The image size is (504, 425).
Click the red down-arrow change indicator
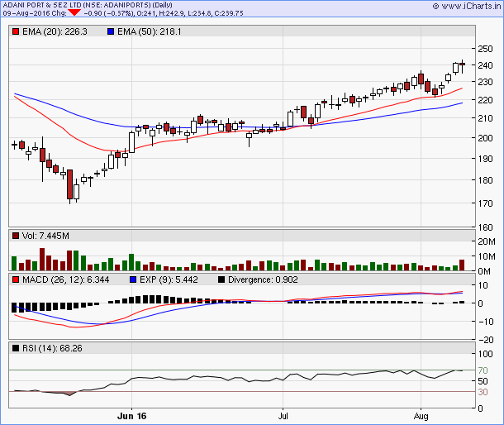(74, 13)
